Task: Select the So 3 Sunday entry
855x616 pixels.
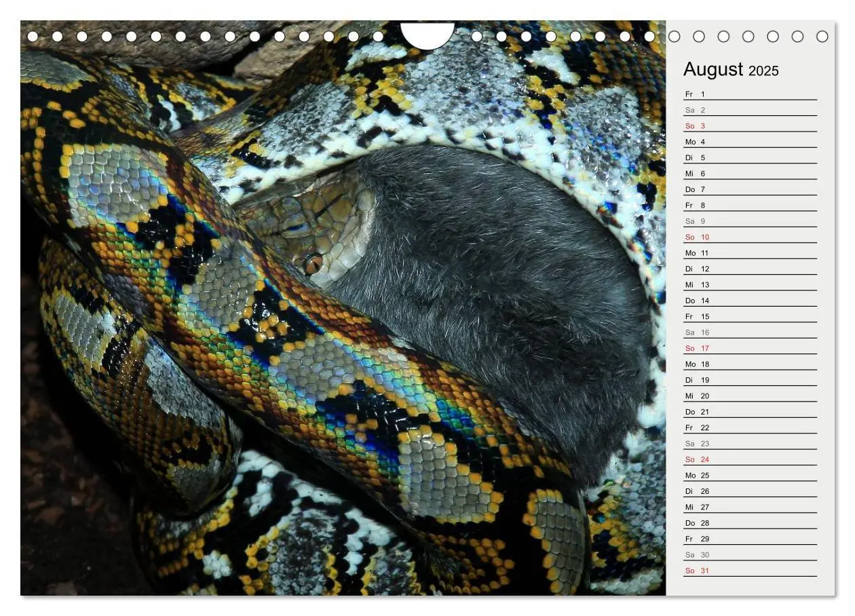Action: click(750, 126)
